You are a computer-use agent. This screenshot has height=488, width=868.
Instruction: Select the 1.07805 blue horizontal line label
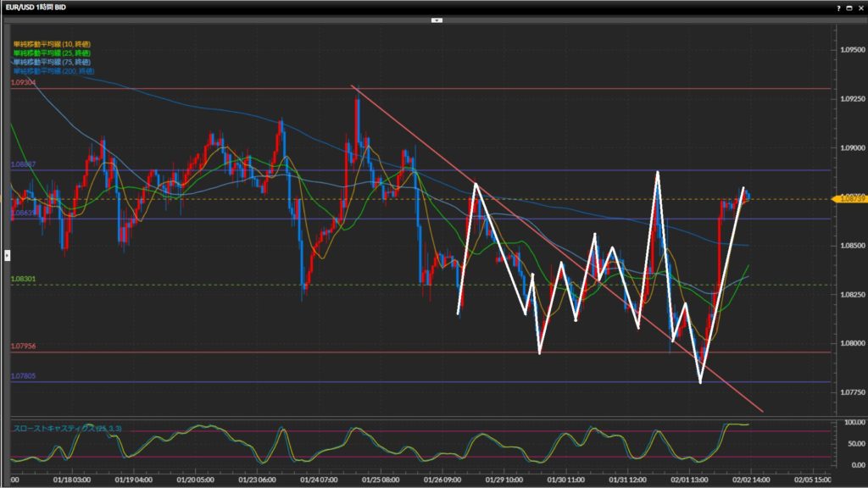point(23,376)
